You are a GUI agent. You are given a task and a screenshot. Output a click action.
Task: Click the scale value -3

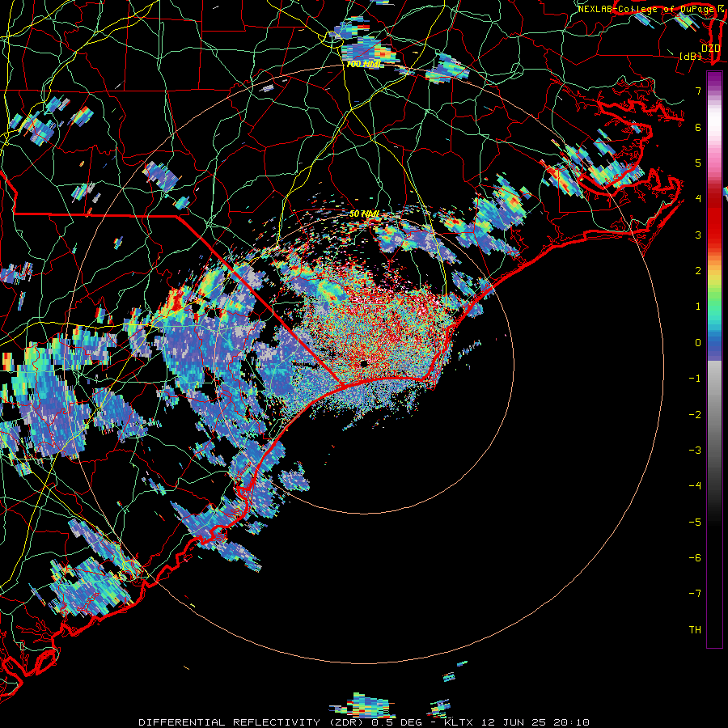click(x=695, y=451)
